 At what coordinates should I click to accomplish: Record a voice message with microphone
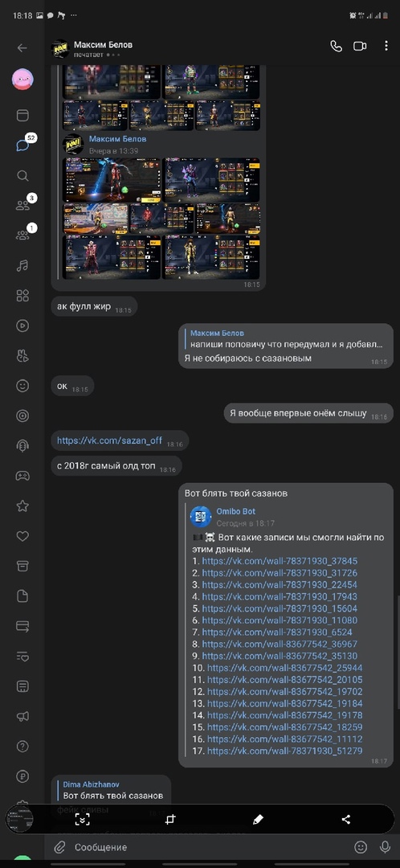click(x=385, y=847)
